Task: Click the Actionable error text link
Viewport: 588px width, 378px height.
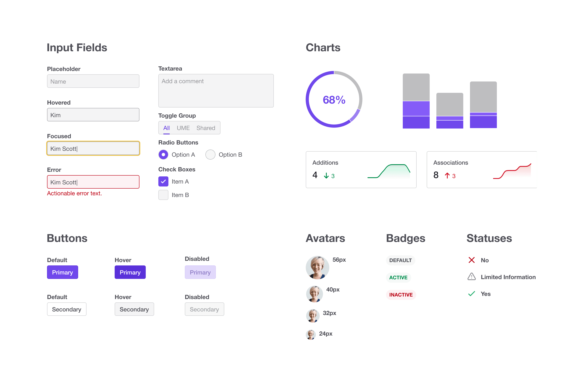Action: tap(75, 194)
